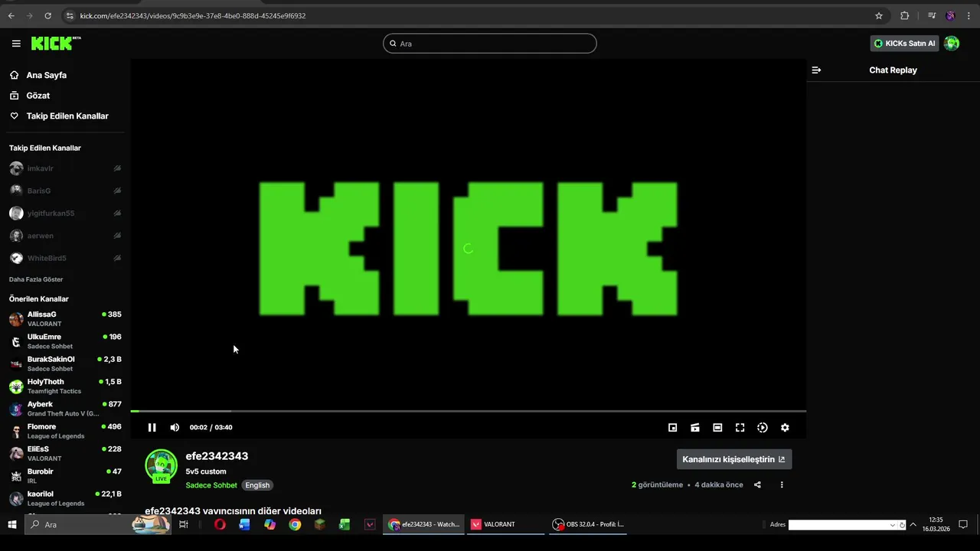The height and width of the screenshot is (551, 980).
Task: Open followed channel imkavir
Action: (x=65, y=168)
